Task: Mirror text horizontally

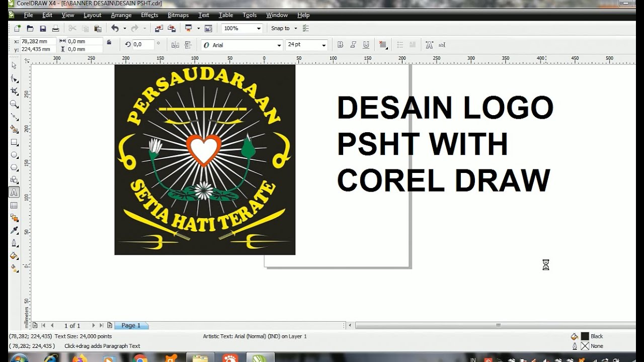Action: click(x=175, y=45)
